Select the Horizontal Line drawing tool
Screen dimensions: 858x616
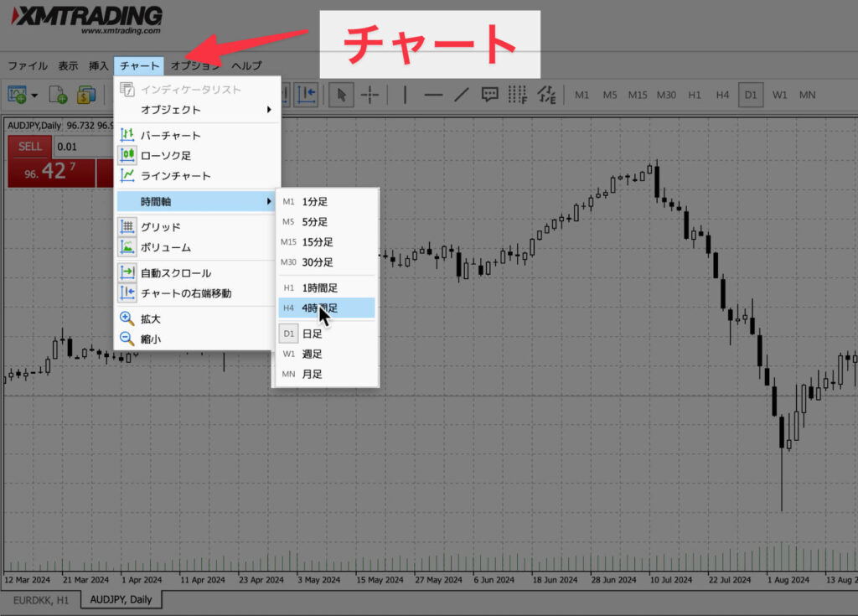tap(432, 95)
